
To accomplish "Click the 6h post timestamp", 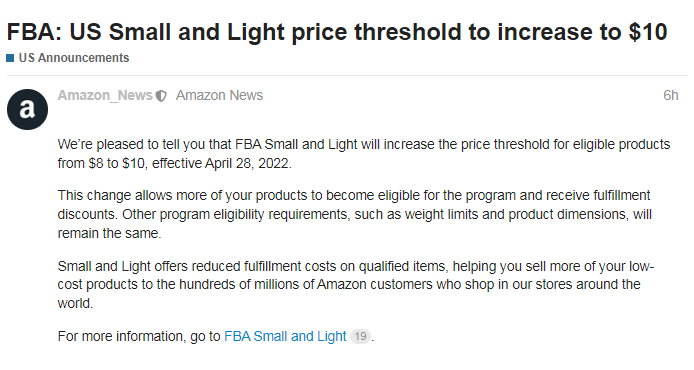I will 671,95.
